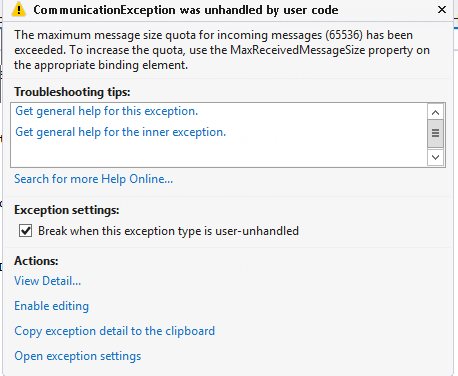Image resolution: width=458 pixels, height=376 pixels.
Task: Click the scrollbar thumb in troubleshooting tips
Action: [435, 134]
